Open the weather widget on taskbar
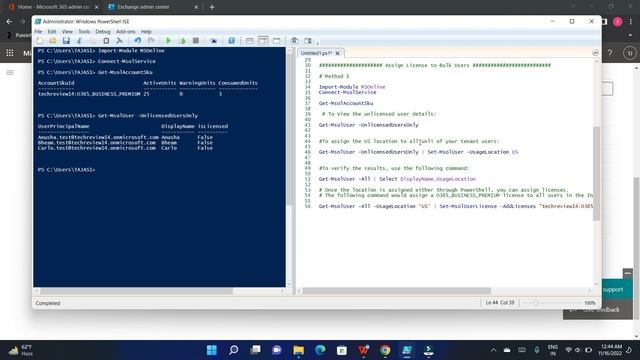The image size is (640, 360). (20, 350)
